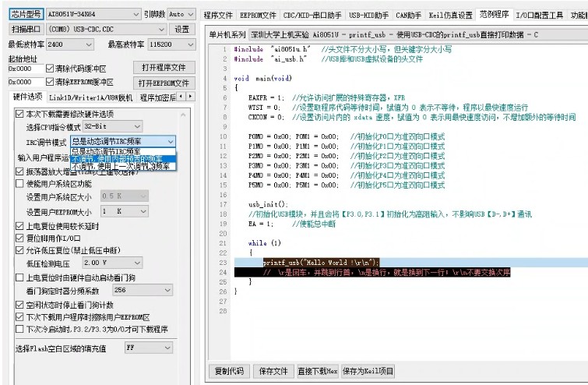Screen dimensions: 588x385
Task: Switch to the Keil仿真设置 tab
Action: (x=450, y=16)
